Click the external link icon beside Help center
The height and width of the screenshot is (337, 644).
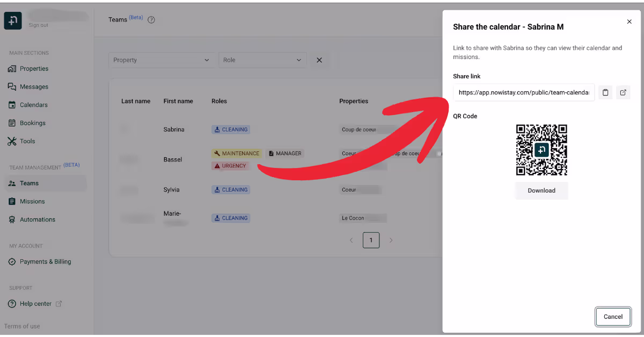[59, 304]
